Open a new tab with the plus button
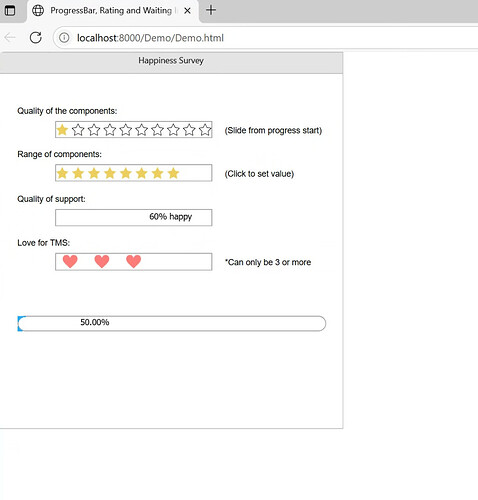This screenshot has height=500, width=478. (x=211, y=10)
